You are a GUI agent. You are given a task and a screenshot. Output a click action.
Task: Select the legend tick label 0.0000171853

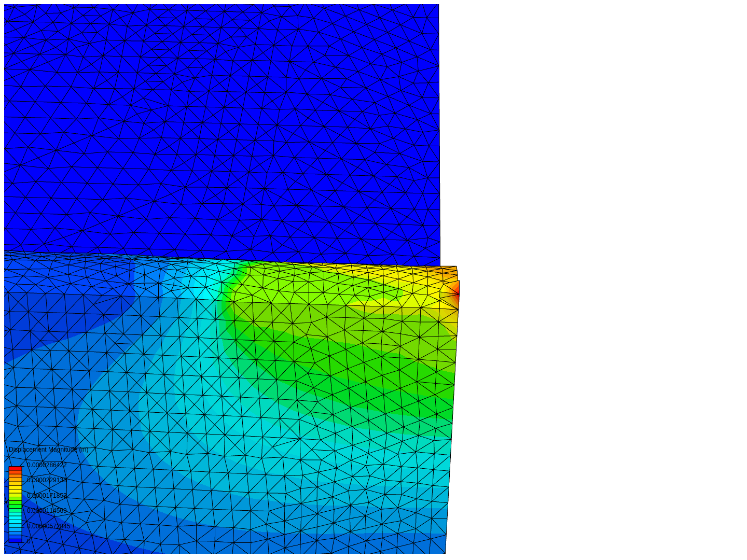coord(47,496)
